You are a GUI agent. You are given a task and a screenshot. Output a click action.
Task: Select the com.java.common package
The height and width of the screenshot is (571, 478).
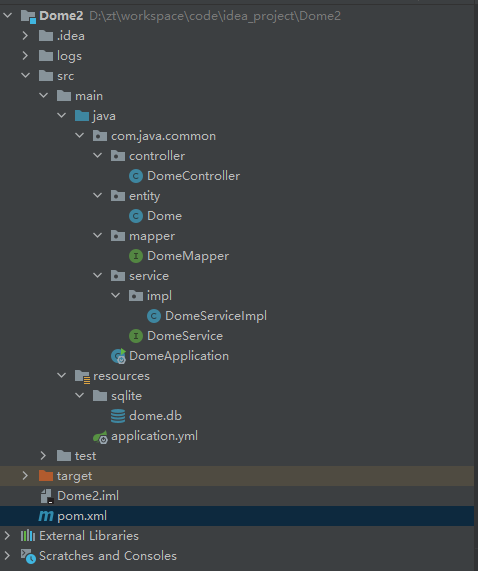click(163, 136)
